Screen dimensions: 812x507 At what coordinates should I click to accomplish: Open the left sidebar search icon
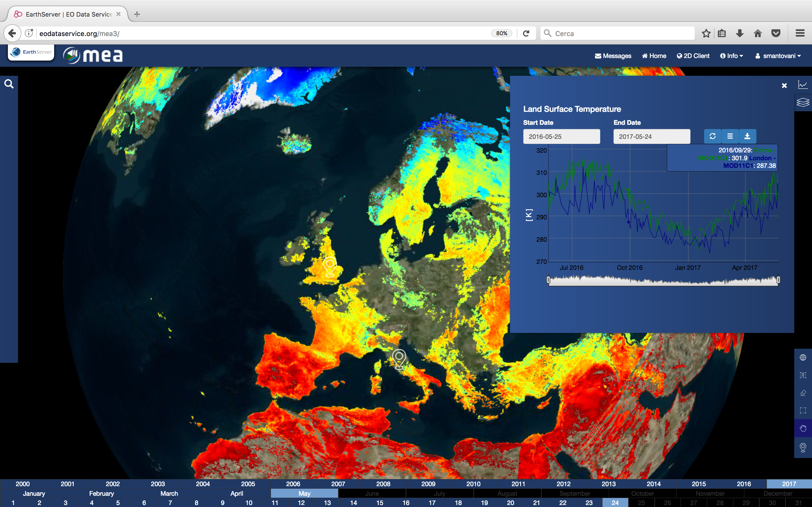point(9,84)
